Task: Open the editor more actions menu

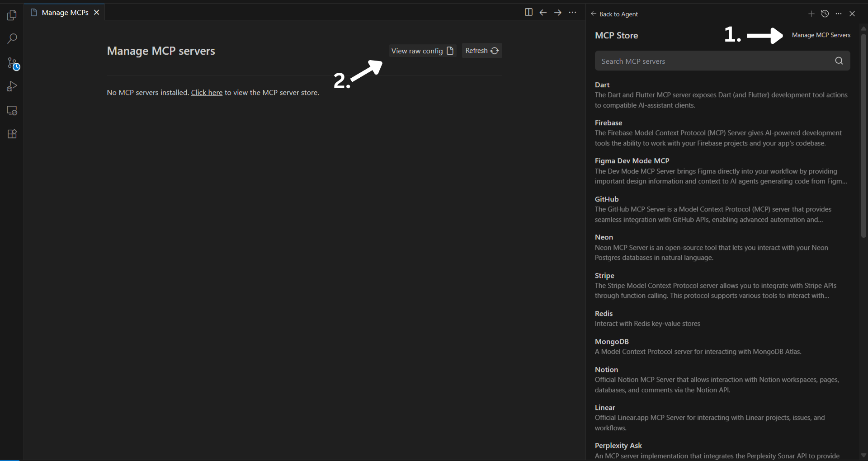Action: [572, 12]
